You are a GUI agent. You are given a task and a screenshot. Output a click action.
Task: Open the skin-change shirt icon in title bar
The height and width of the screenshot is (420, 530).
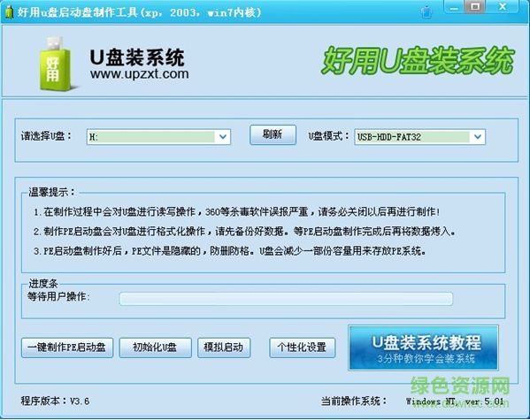426,12
